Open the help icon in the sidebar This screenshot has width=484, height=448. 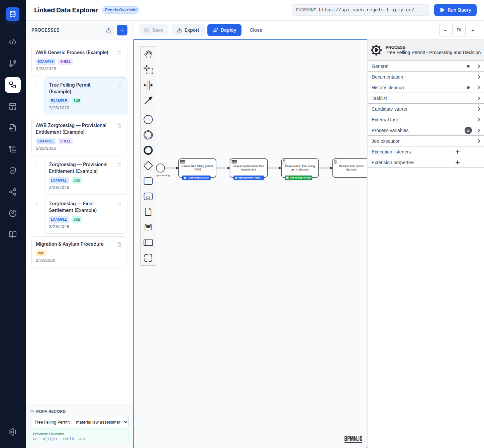pos(12,213)
